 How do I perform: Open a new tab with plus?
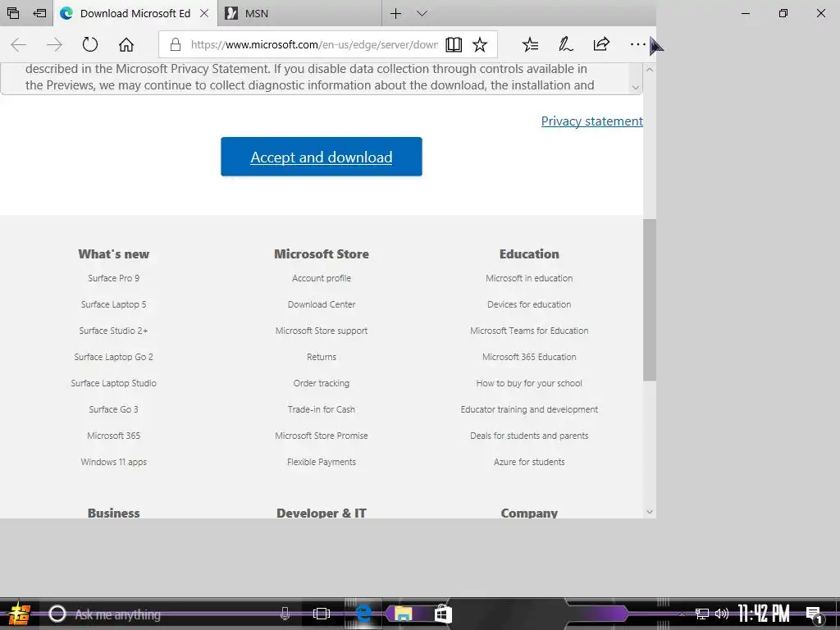tap(396, 13)
